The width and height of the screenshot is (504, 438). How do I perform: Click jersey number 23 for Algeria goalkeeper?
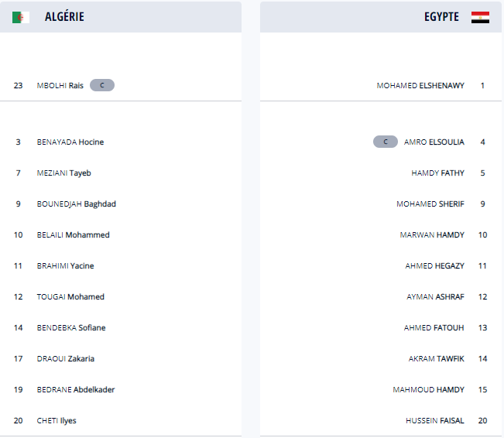(x=18, y=85)
